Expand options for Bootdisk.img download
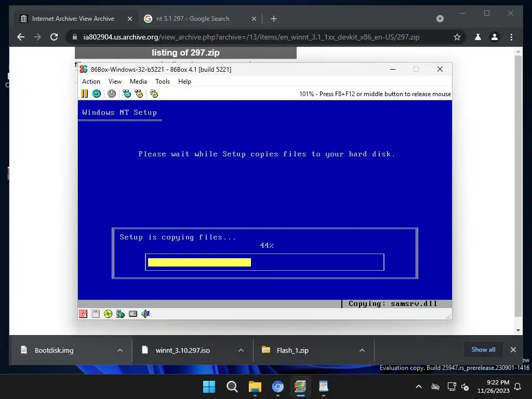Image resolution: width=532 pixels, height=399 pixels. click(120, 350)
